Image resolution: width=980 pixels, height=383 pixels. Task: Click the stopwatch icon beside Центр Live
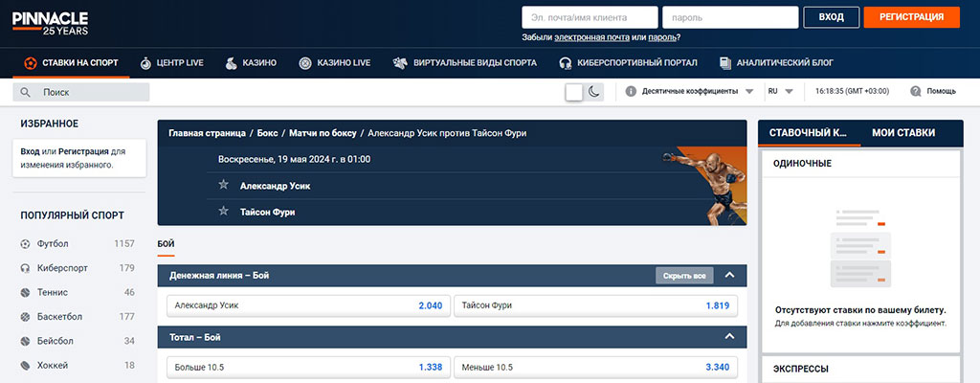pos(145,62)
